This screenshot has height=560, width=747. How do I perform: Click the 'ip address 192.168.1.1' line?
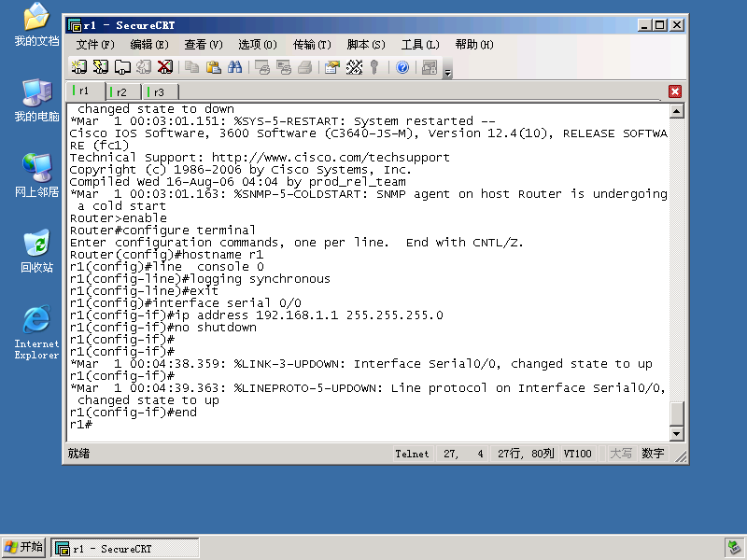256,315
